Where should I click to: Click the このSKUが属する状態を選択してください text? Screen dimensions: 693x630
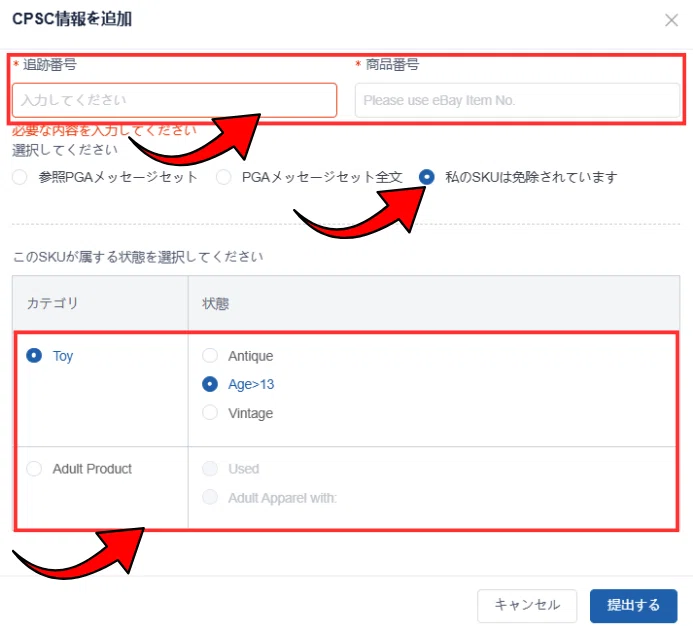pyautogui.click(x=138, y=257)
